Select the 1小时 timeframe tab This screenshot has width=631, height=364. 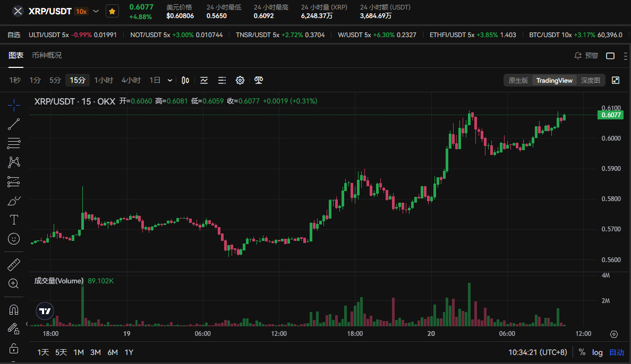103,80
